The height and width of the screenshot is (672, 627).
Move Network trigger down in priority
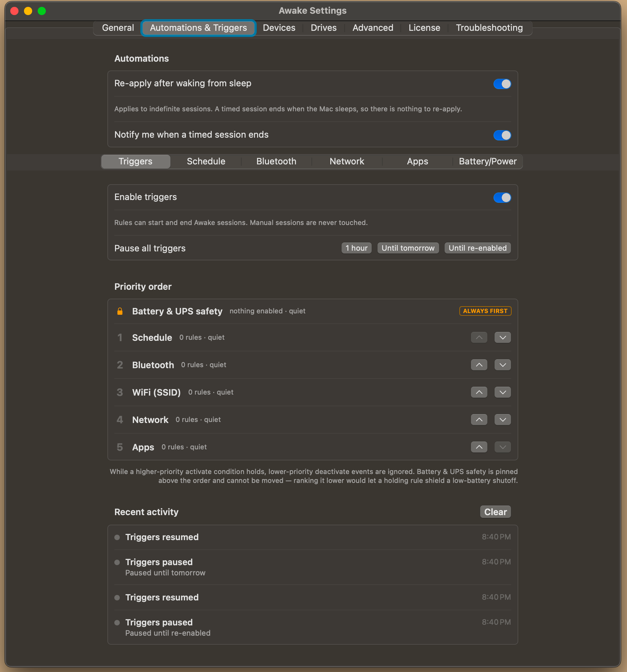[x=502, y=420]
